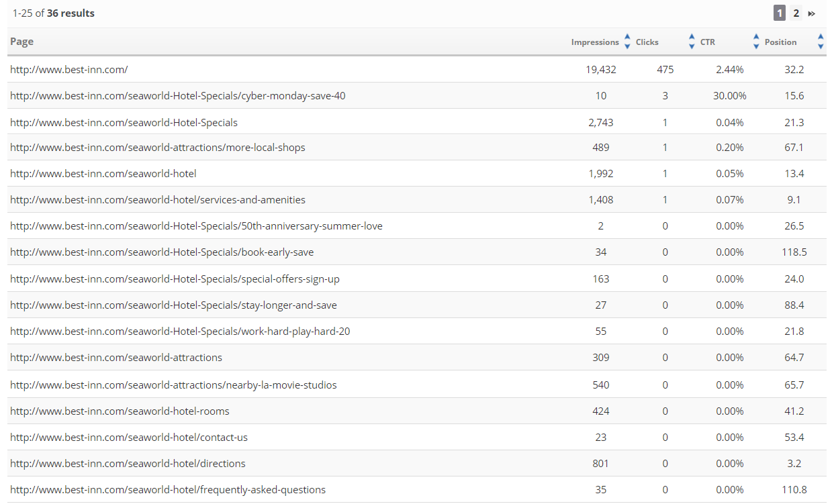Open the frequently-asked-questions page link
Screen dimensions: 834x504
point(168,490)
